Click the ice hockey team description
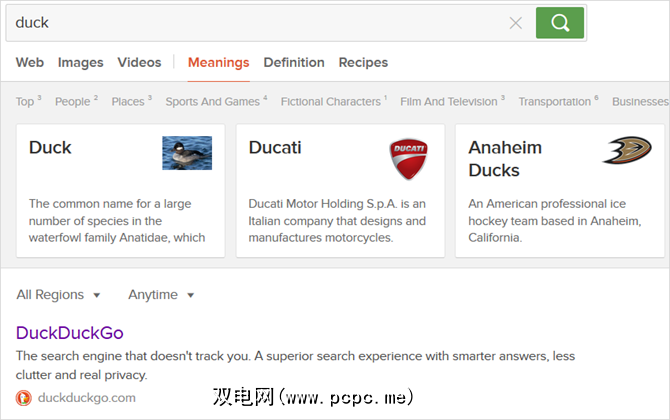670x420 pixels. coord(555,220)
